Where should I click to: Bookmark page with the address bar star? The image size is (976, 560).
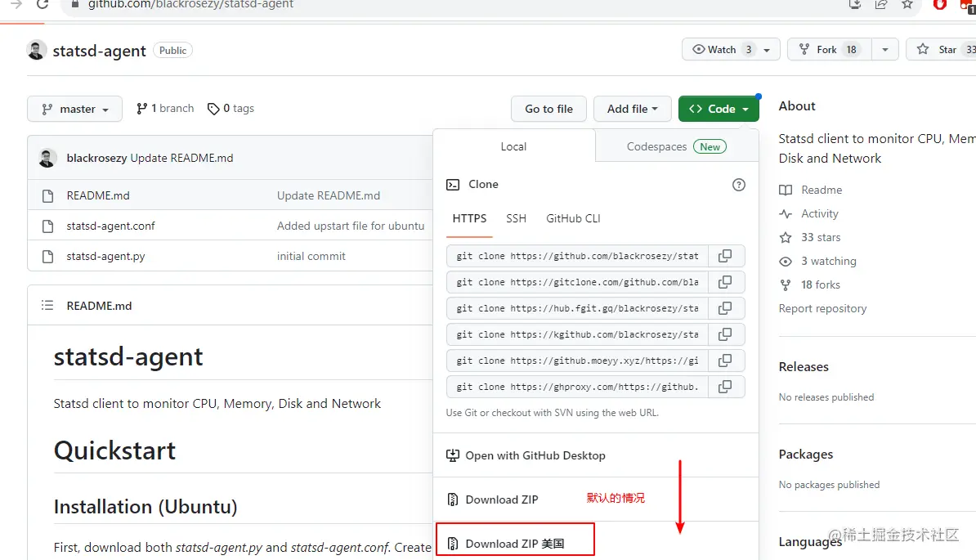[x=907, y=4]
